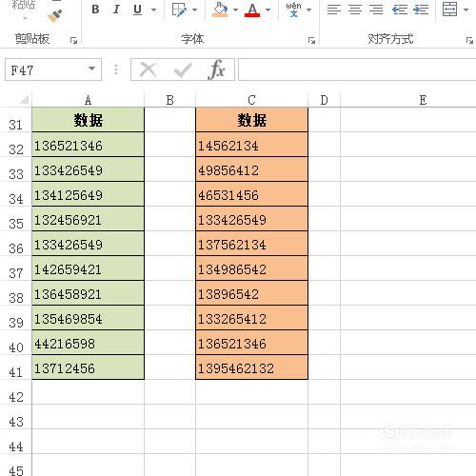Click green 数据 header cell in column A
This screenshot has height=476, width=476.
[88, 120]
